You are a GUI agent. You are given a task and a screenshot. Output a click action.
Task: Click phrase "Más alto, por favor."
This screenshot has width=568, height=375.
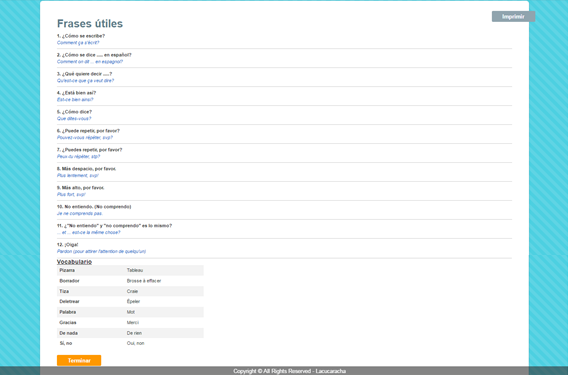(83, 188)
